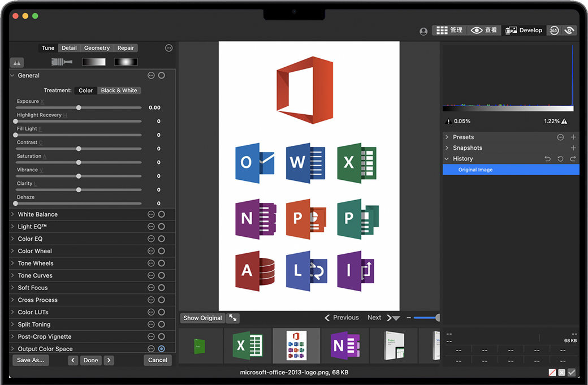
Task: Switch to the Detail tab
Action: coord(69,48)
